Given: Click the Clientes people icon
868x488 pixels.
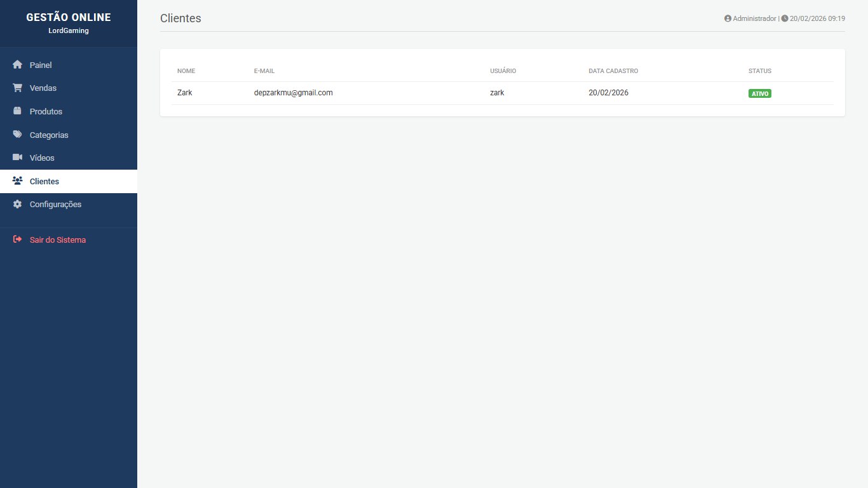Looking at the screenshot, I should point(17,181).
